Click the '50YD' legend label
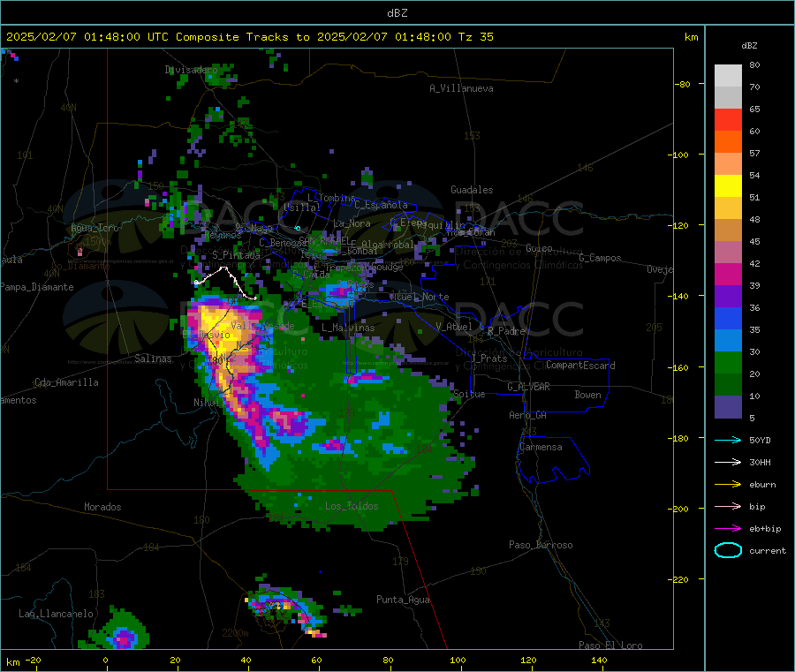 pos(760,440)
